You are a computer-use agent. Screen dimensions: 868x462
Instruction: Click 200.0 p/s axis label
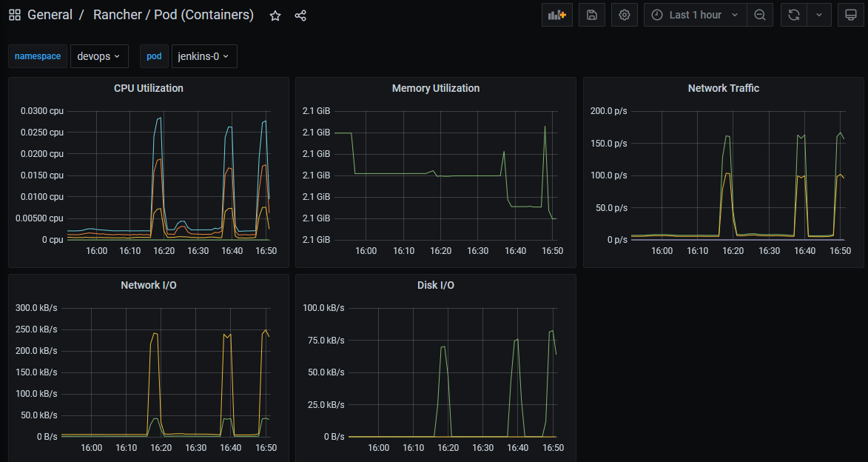click(x=609, y=111)
